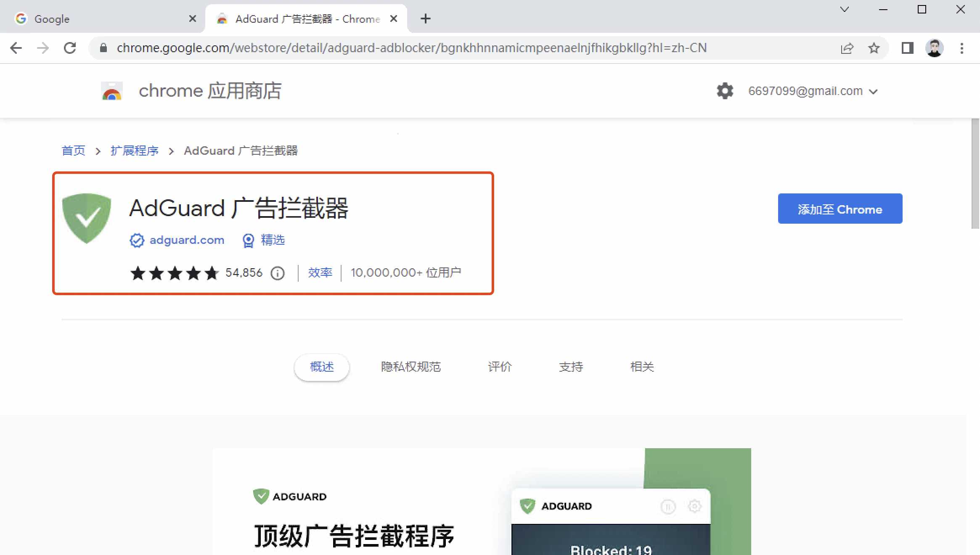Switch to the 评价 tab
980x555 pixels.
500,367
